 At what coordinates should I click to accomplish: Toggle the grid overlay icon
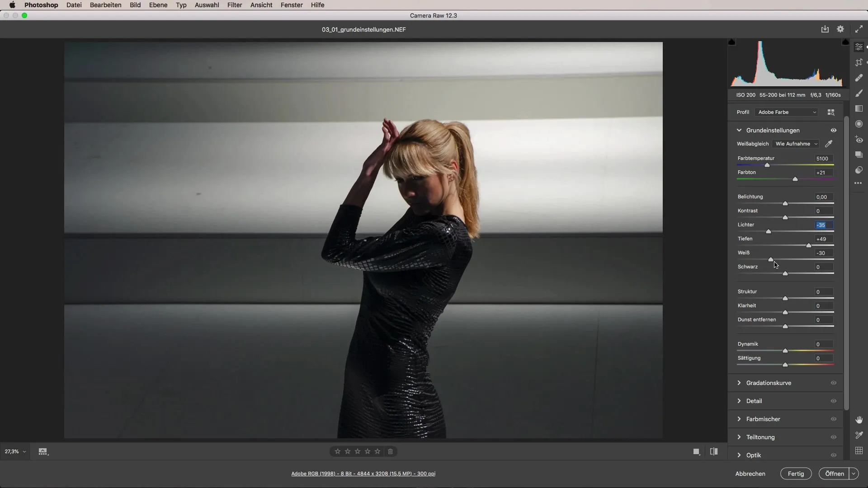[x=859, y=450]
